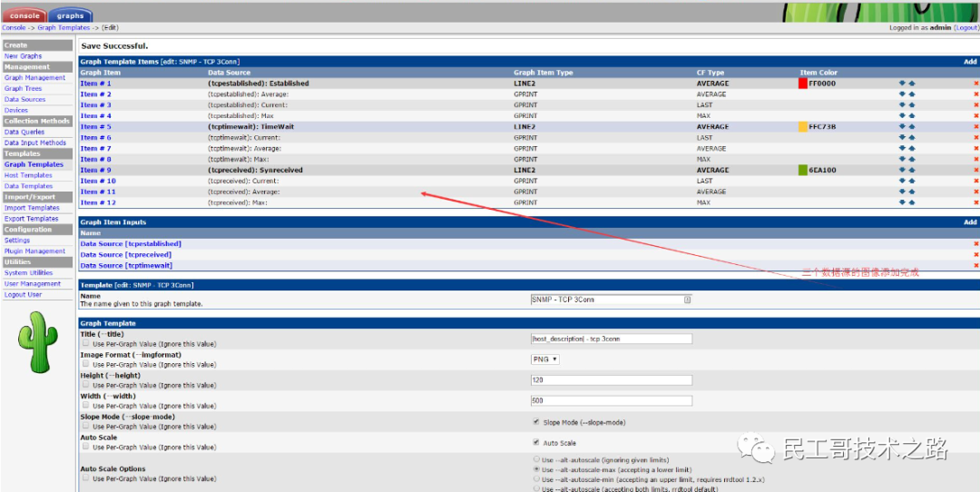Uncheck the Slope Mode (--slope-mode) option
Image resolution: width=980 pixels, height=492 pixels.
(535, 422)
